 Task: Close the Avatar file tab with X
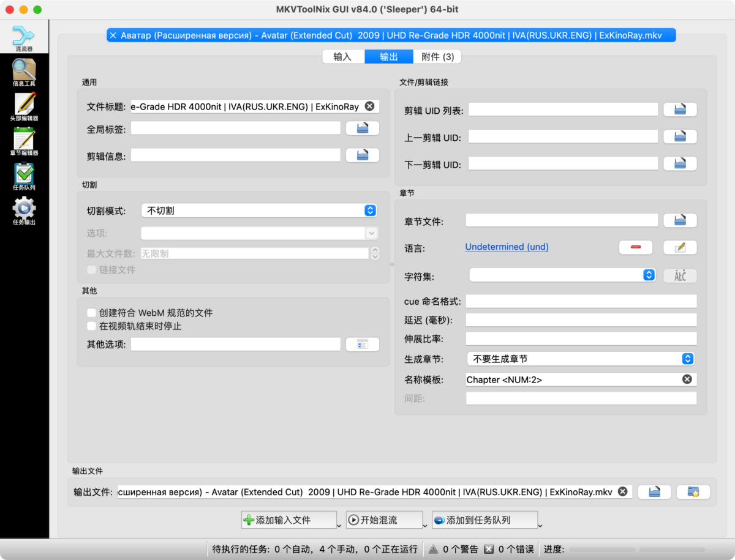tap(113, 35)
